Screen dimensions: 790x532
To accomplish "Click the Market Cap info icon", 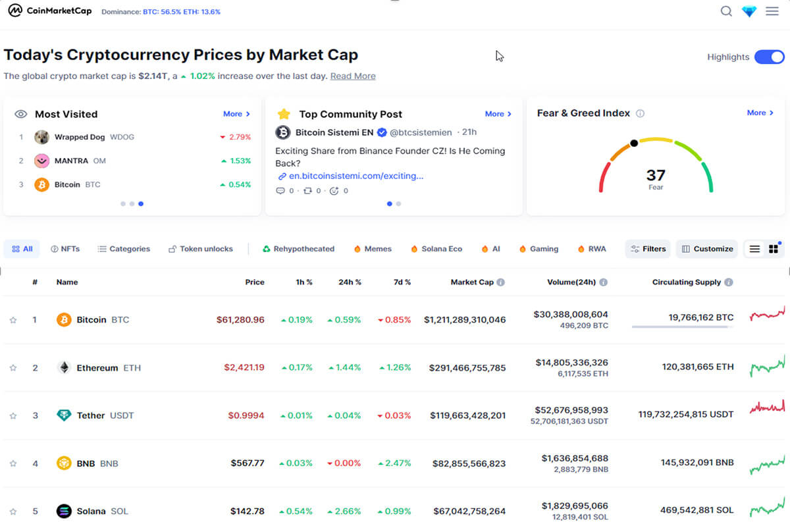I will click(501, 282).
